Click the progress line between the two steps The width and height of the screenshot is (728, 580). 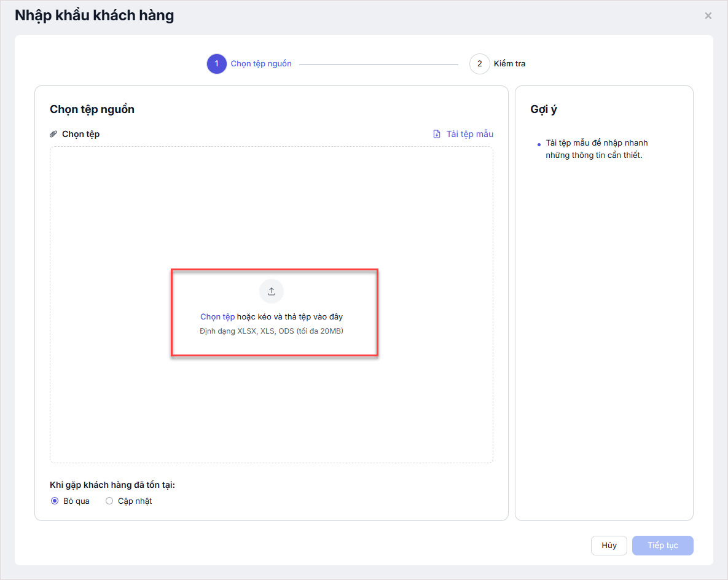[x=378, y=64]
